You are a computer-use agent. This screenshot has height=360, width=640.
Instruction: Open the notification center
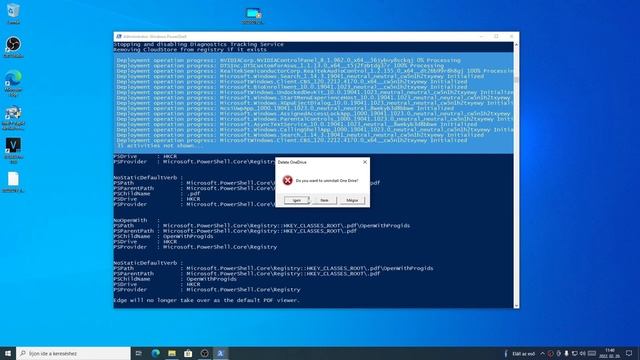[x=629, y=353]
